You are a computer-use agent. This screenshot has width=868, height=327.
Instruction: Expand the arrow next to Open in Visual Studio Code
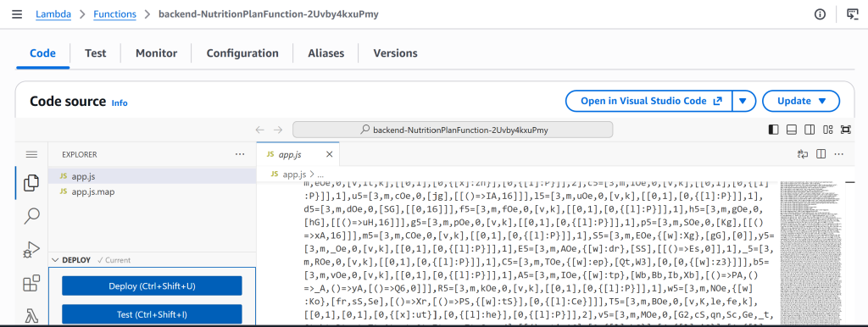click(744, 102)
